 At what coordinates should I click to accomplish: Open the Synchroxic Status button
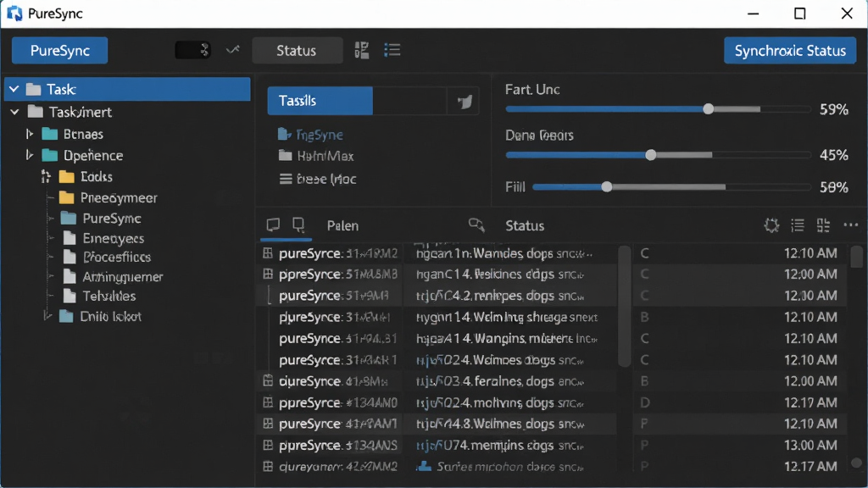point(790,50)
